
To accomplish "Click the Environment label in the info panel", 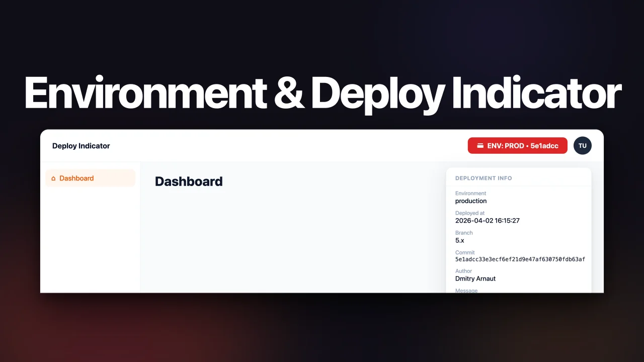I will [x=470, y=193].
